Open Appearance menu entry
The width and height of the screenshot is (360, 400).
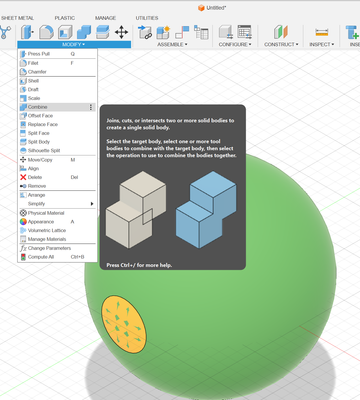pyautogui.click(x=57, y=222)
